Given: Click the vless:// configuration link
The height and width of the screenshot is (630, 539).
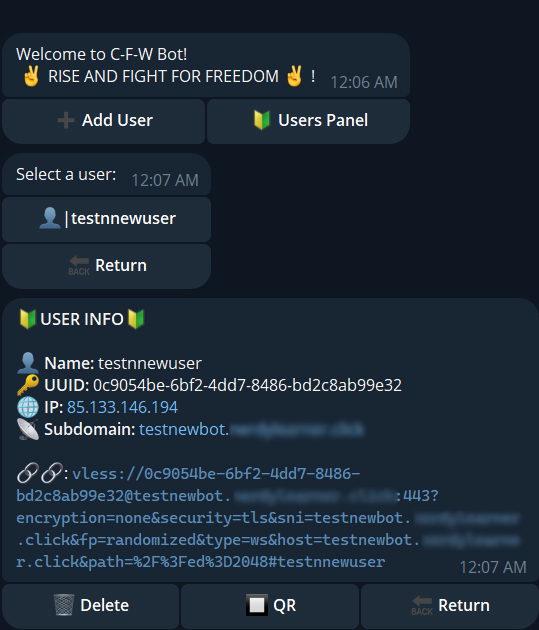Looking at the screenshot, I should click(229, 518).
